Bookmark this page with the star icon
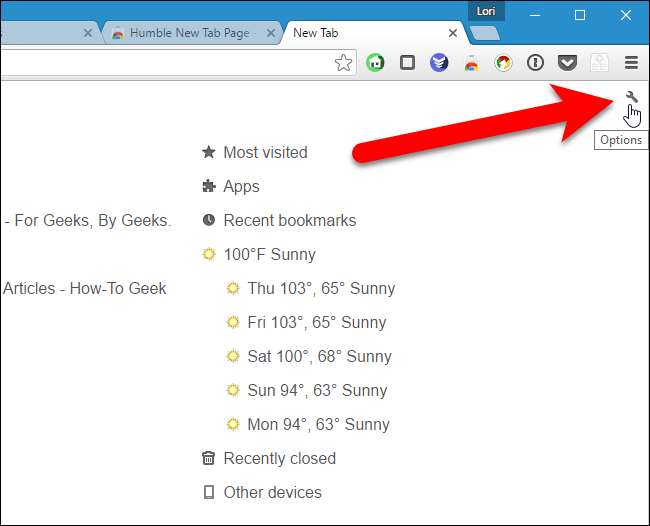Image resolution: width=650 pixels, height=526 pixels. click(343, 62)
